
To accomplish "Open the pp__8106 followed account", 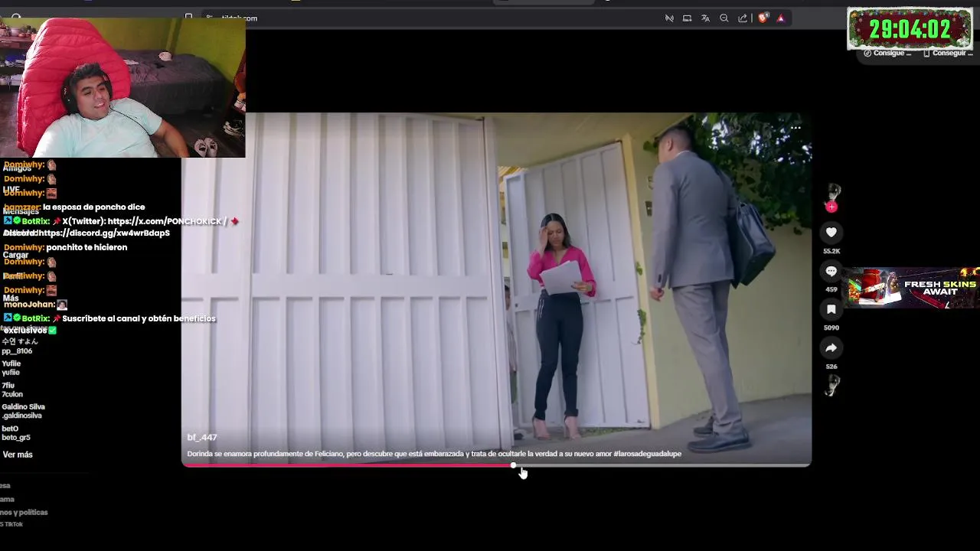I will pos(19,346).
